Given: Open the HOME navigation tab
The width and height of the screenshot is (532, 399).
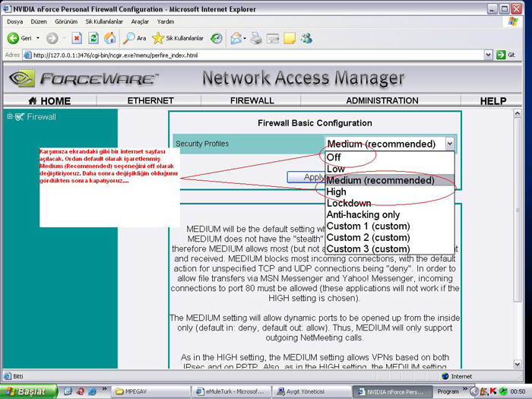Looking at the screenshot, I should click(x=50, y=101).
